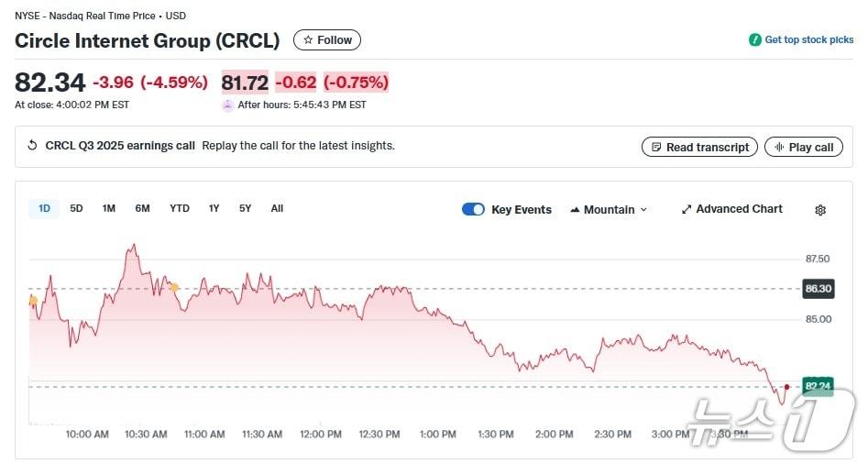Open the Mountain chart type dropdown
868x464 pixels.
pyautogui.click(x=609, y=209)
